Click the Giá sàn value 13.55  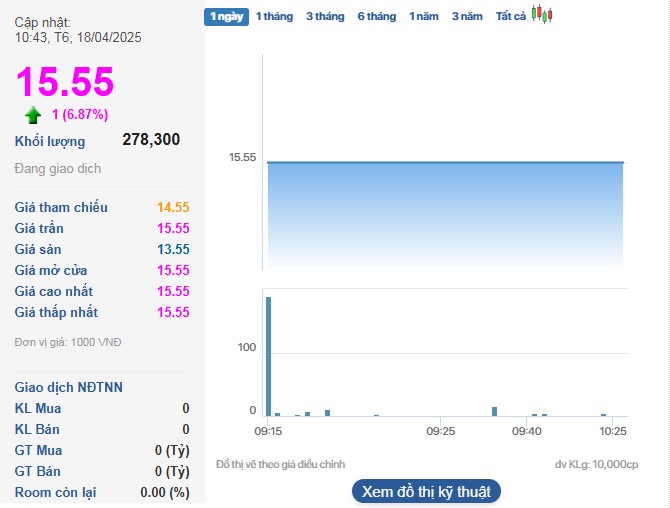tap(172, 249)
